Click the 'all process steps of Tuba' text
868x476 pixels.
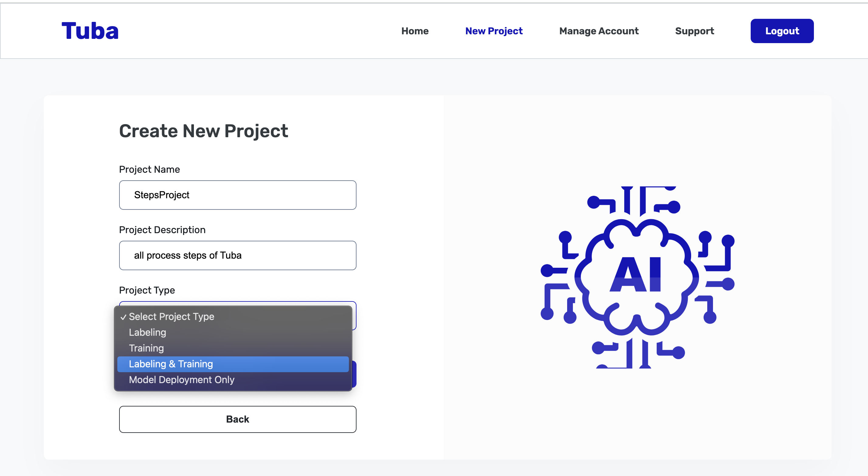click(x=188, y=256)
